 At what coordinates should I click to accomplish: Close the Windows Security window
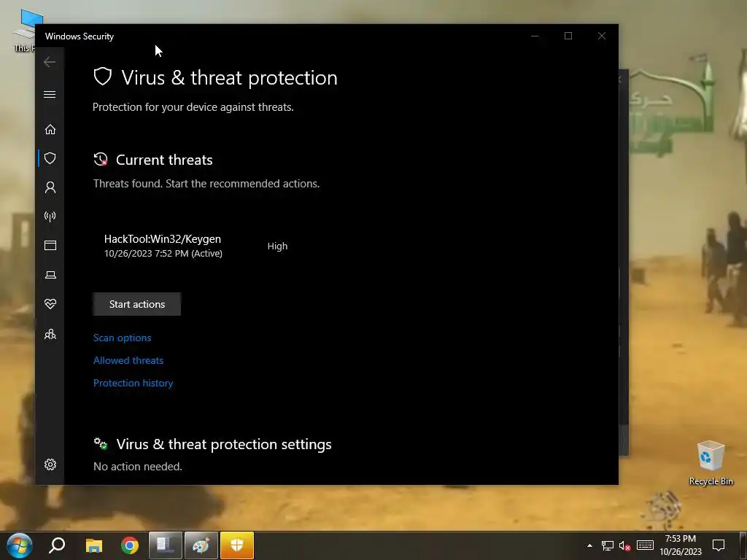click(x=602, y=36)
